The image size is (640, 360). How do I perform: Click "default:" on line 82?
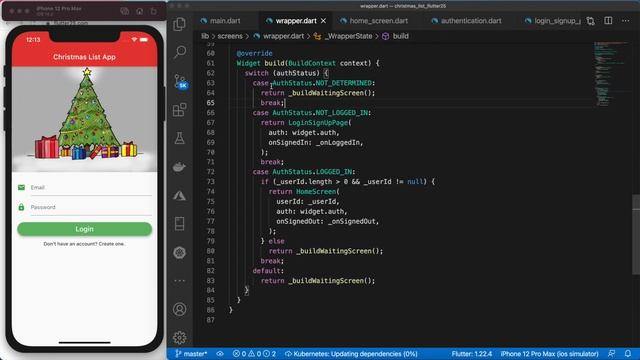tap(268, 271)
